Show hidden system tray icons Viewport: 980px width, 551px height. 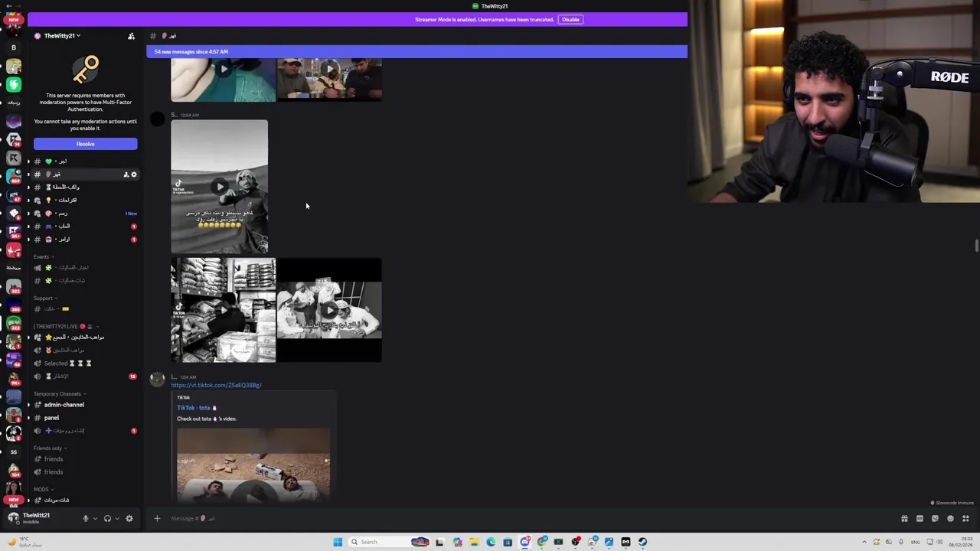864,542
